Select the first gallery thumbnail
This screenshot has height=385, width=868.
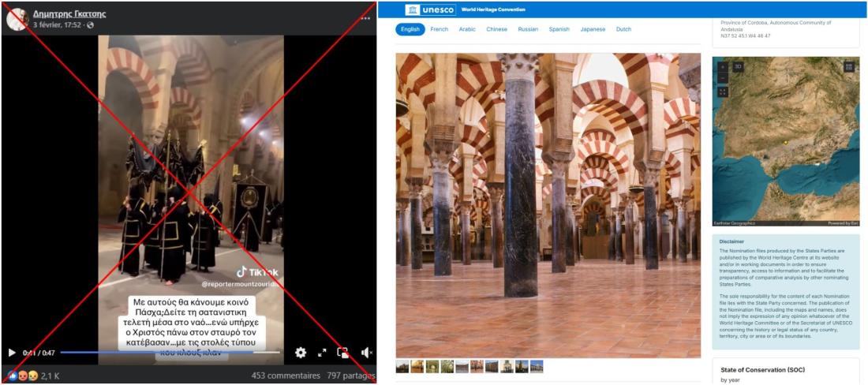click(402, 366)
